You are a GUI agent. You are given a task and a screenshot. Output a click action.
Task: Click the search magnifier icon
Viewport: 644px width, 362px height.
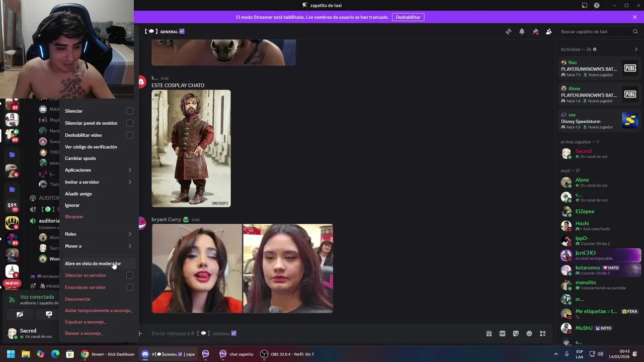point(635,32)
